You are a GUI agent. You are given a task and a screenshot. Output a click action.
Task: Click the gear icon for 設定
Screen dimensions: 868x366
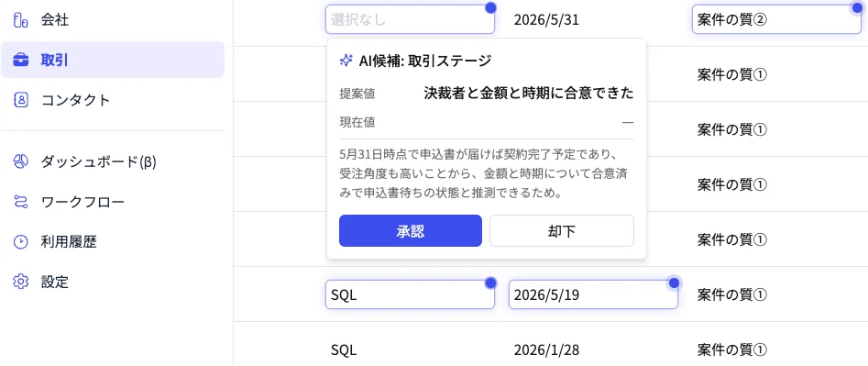coord(20,282)
